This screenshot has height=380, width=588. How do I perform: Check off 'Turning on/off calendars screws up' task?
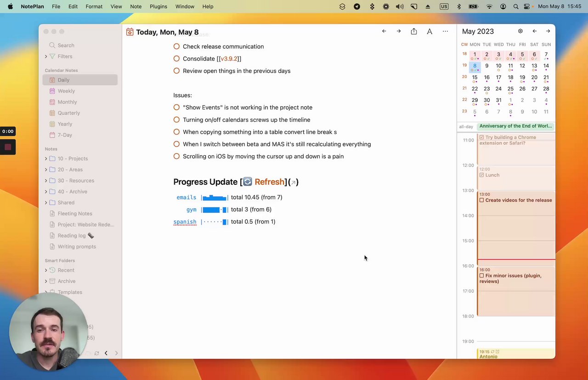point(176,120)
